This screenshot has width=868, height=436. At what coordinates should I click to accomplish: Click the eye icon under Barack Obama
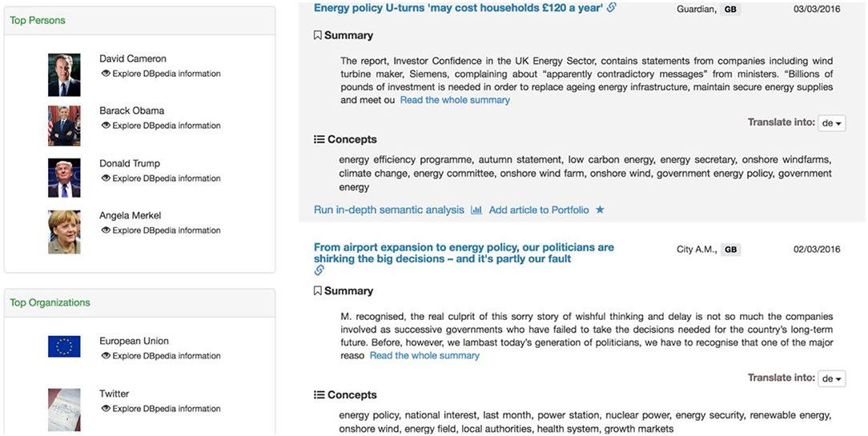(106, 126)
